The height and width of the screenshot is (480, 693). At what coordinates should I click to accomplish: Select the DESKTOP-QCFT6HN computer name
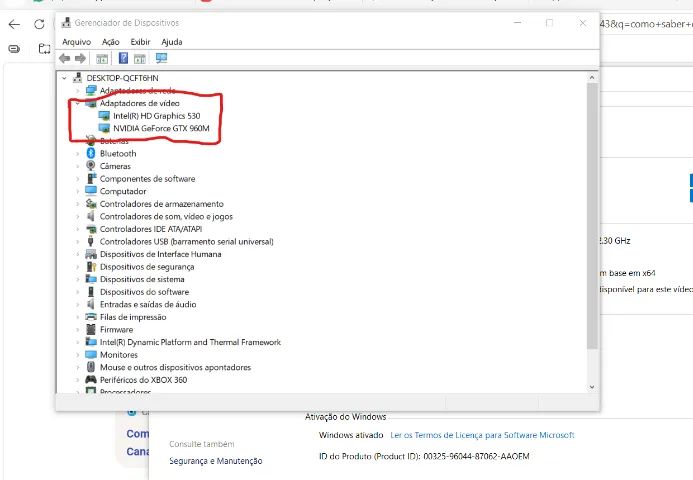122,78
